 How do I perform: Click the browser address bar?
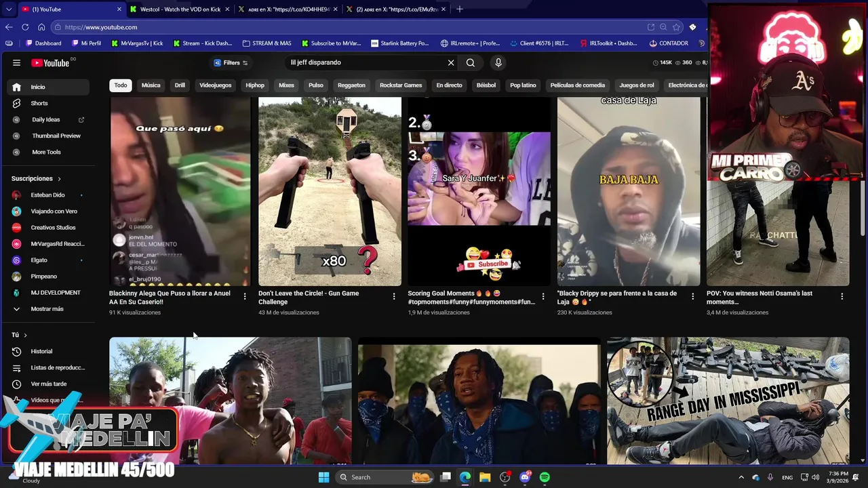coord(353,27)
